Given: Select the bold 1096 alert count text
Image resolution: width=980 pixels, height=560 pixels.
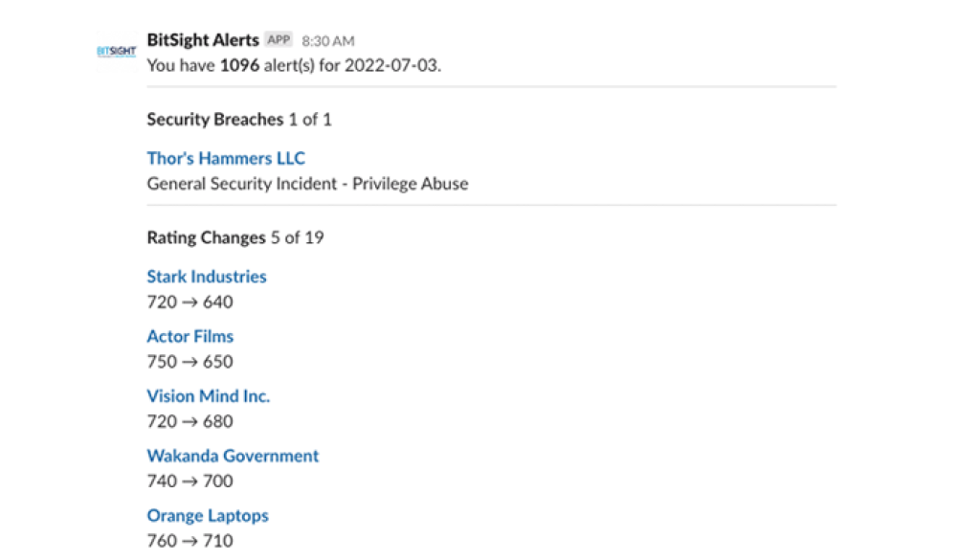Looking at the screenshot, I should coord(238,66).
